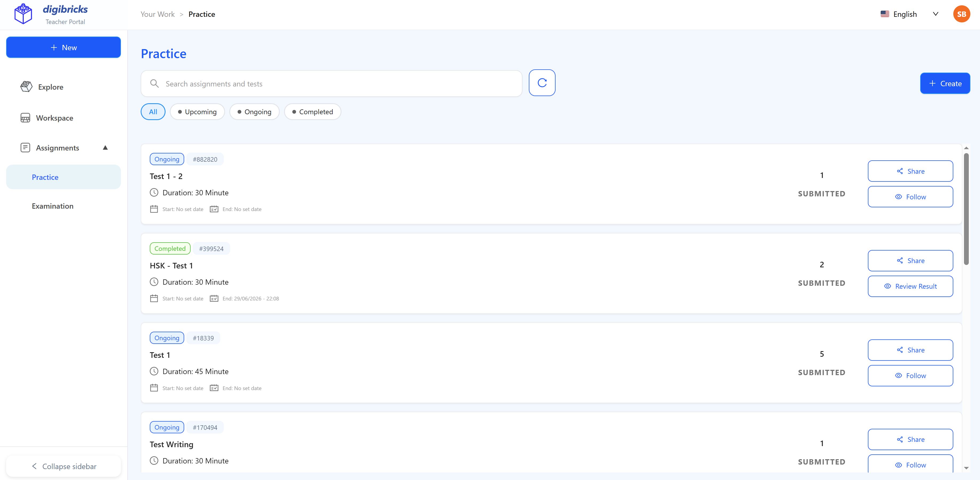Viewport: 980px width, 480px height.
Task: Share the Test Writing assignment
Action: tap(910, 439)
